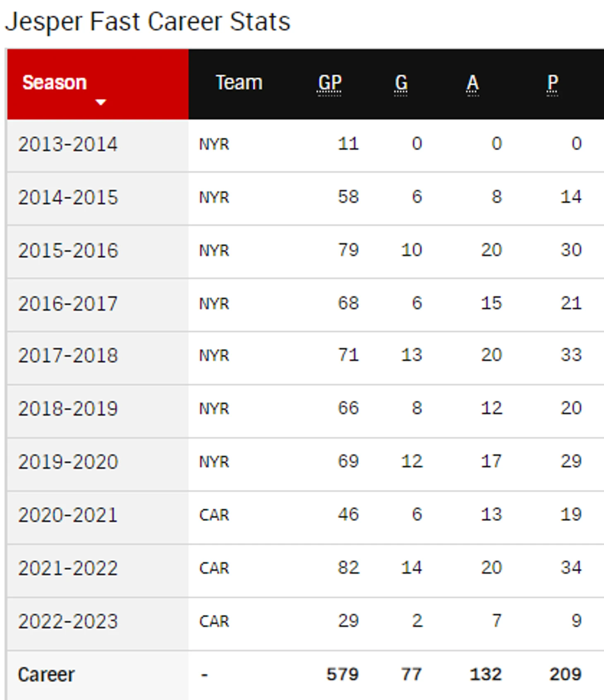Click the 2014-2015 season cell
Image resolution: width=604 pixels, height=700 pixels.
[68, 197]
